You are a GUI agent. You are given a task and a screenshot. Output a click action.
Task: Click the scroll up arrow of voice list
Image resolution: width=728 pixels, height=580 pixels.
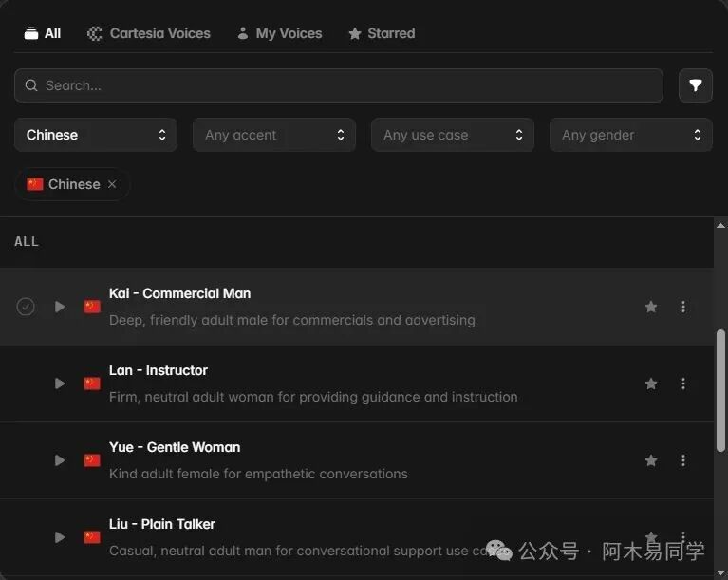coord(720,226)
